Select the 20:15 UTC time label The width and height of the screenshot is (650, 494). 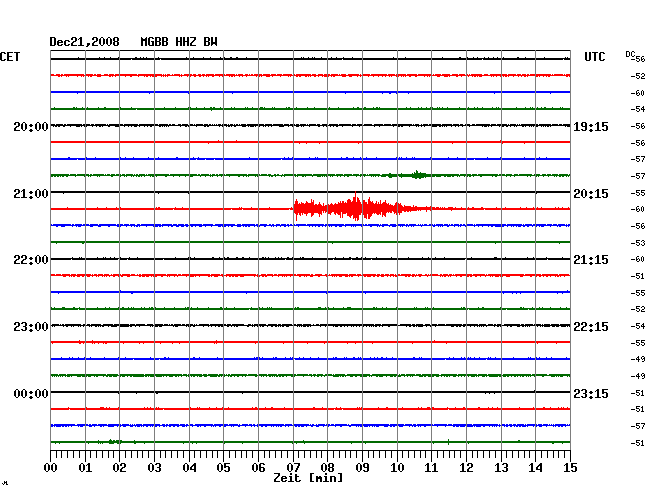(591, 194)
